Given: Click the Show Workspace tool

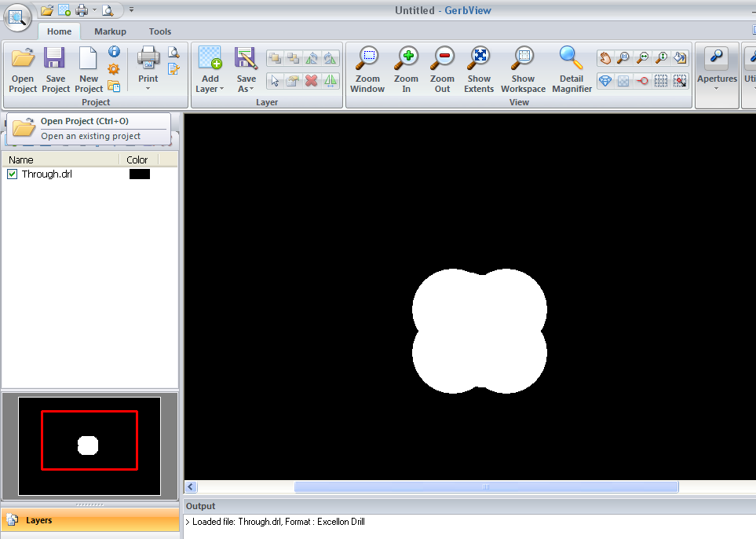Looking at the screenshot, I should point(523,70).
